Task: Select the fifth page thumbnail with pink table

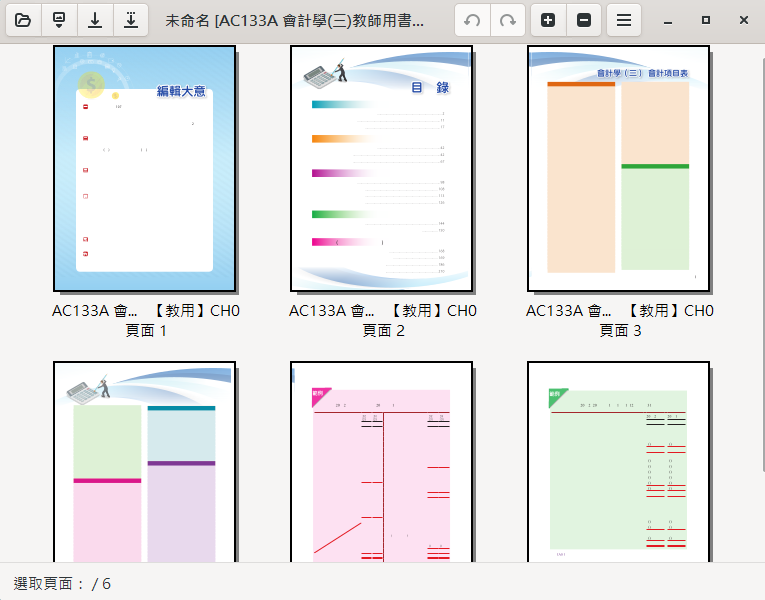Action: [381, 462]
